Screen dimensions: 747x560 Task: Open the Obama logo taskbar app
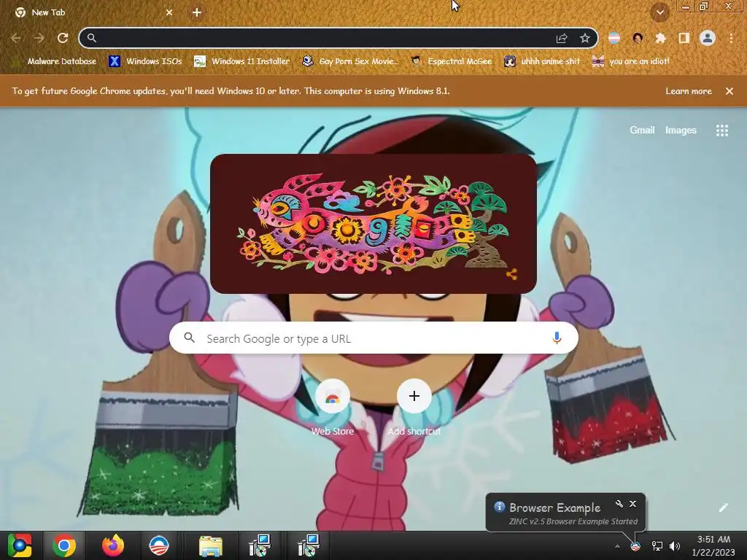coord(158,545)
